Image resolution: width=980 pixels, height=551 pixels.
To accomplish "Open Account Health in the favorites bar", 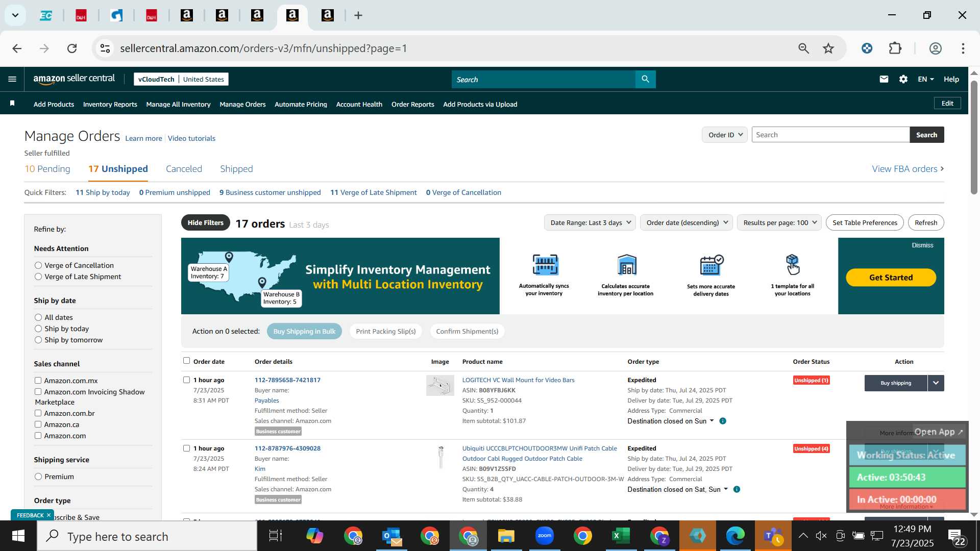I will (x=359, y=104).
